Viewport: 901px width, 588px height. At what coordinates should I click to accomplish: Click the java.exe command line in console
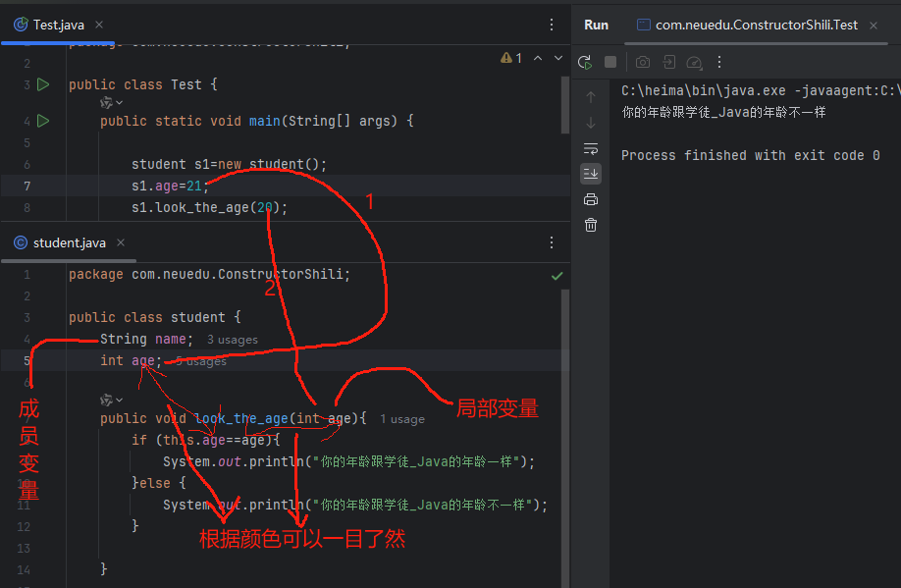[x=761, y=90]
